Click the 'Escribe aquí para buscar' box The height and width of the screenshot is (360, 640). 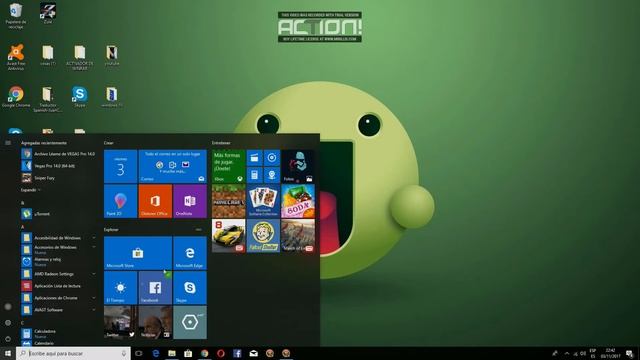point(73,353)
